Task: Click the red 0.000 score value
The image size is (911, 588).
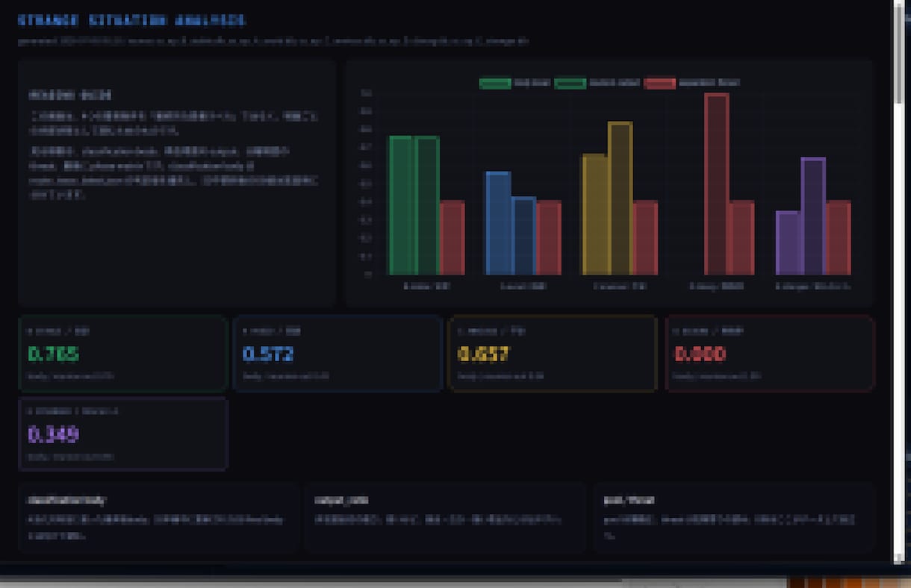Action: coord(700,353)
